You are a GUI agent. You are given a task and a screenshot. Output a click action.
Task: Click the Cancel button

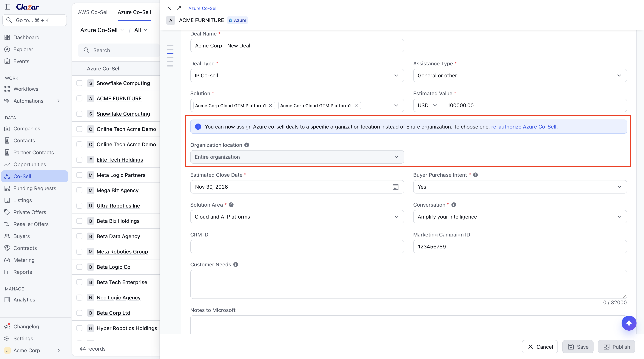[x=540, y=346]
